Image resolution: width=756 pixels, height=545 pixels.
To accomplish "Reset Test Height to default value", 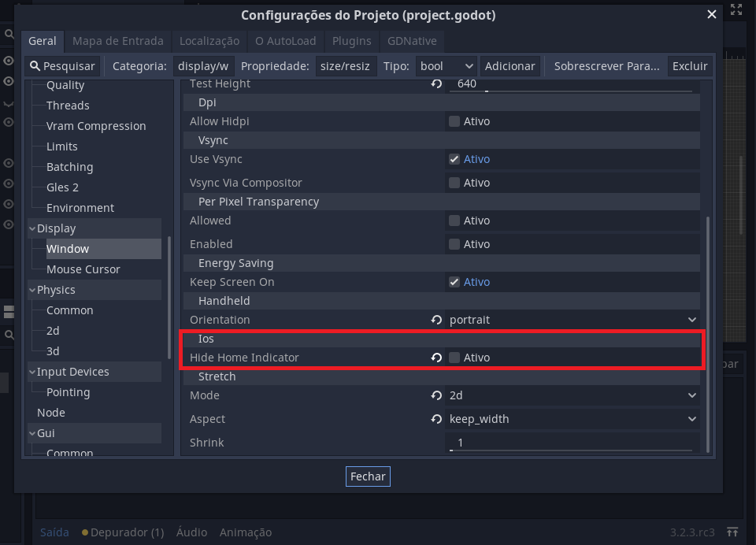I will click(436, 83).
